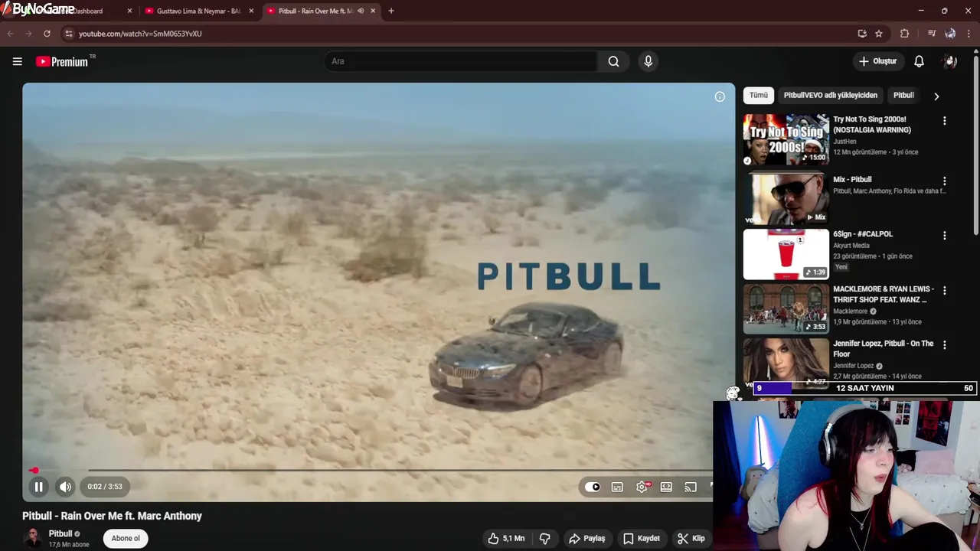Image resolution: width=980 pixels, height=551 pixels.
Task: Open Pitbull channel avatar
Action: coord(33,539)
